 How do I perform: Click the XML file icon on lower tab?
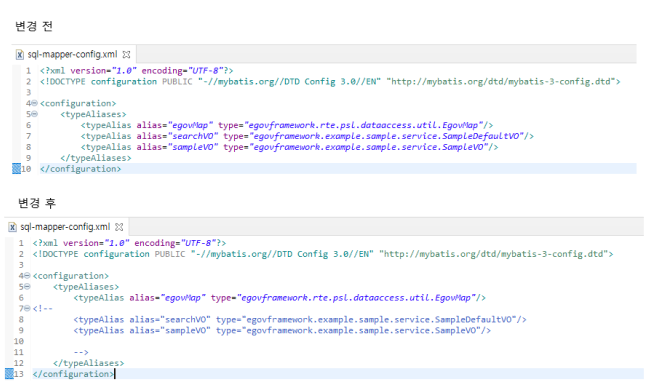12,227
